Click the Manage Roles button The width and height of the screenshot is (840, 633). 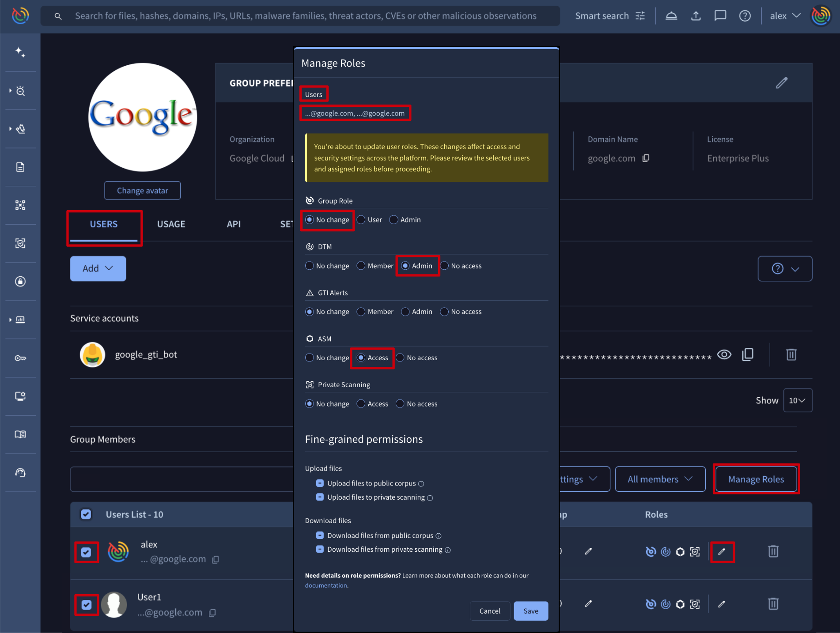point(756,479)
